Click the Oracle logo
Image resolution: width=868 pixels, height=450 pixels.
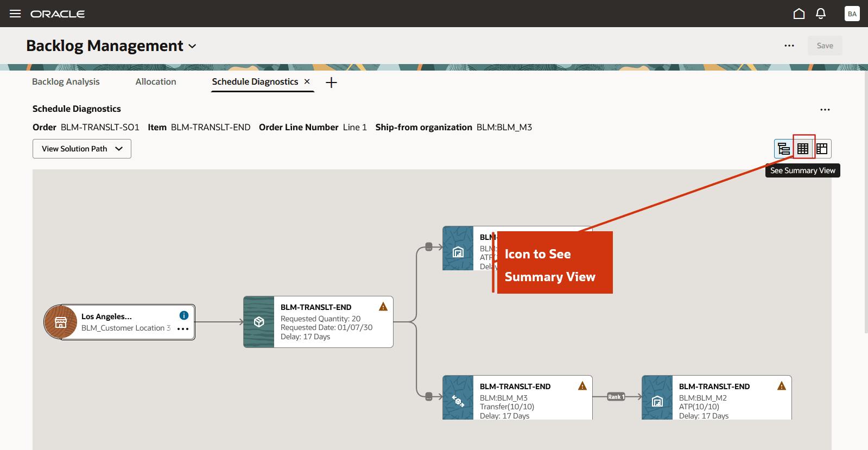tap(58, 14)
